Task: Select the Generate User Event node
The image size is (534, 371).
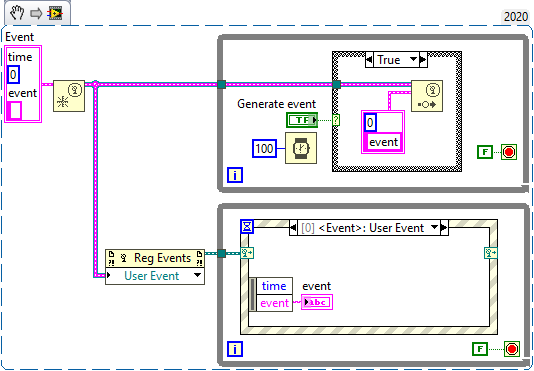Action: (427, 96)
